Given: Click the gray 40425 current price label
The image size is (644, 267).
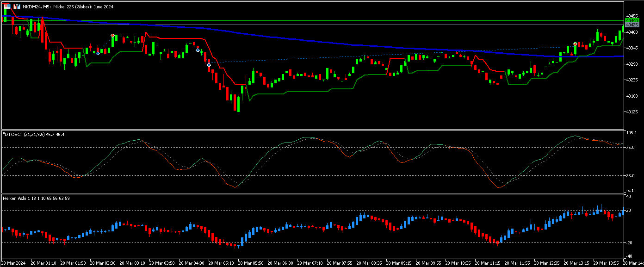Looking at the screenshot, I should [632, 25].
